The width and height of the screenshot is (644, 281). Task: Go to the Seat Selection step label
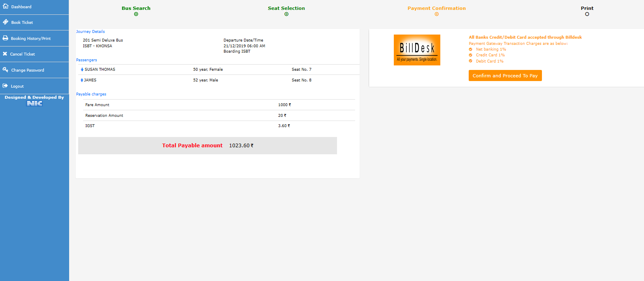tap(286, 8)
